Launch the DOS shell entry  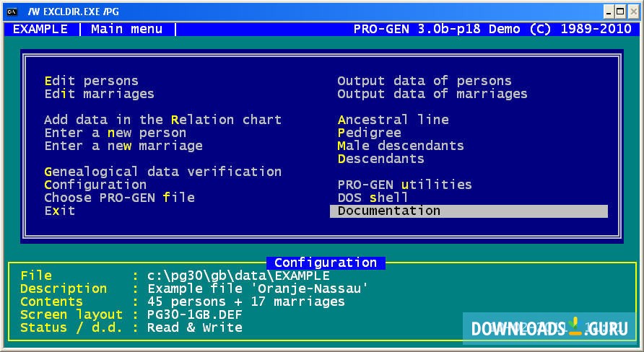373,198
